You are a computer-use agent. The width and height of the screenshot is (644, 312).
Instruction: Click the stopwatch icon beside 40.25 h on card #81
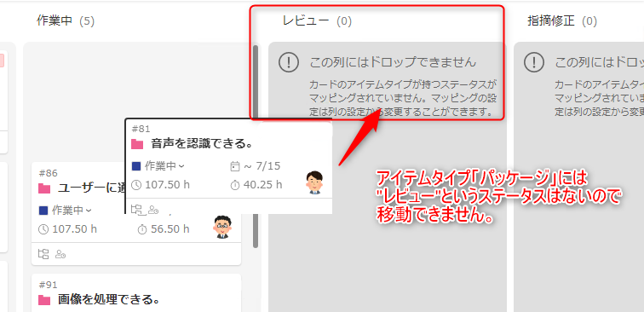click(235, 185)
